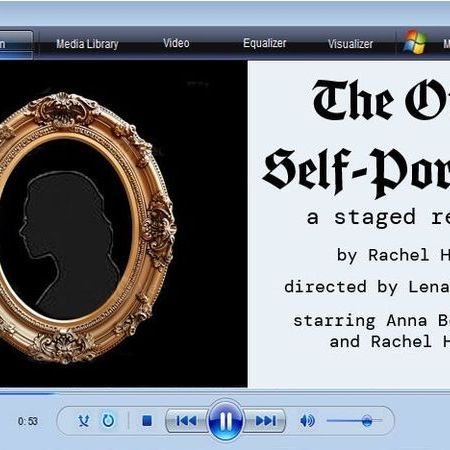The height and width of the screenshot is (450, 450).
Task: Click the highlighted tab at far left
Action: [16, 45]
